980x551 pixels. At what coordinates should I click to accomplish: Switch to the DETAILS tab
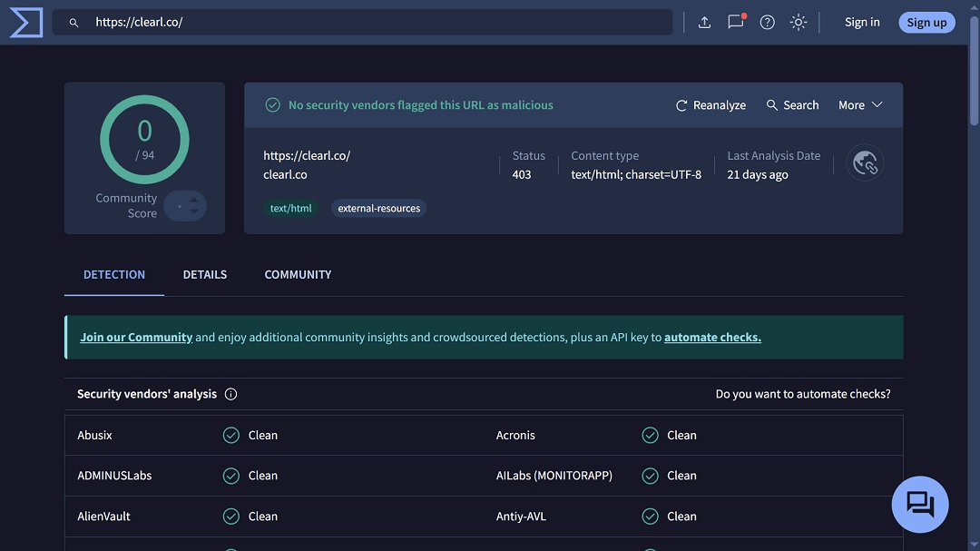[204, 274]
